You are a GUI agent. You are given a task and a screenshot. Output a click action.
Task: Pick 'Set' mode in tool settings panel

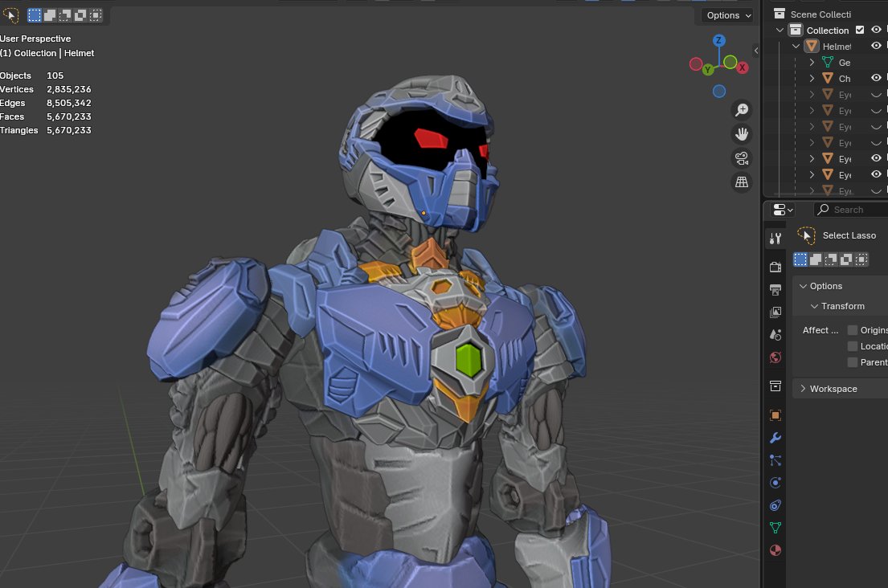click(800, 259)
